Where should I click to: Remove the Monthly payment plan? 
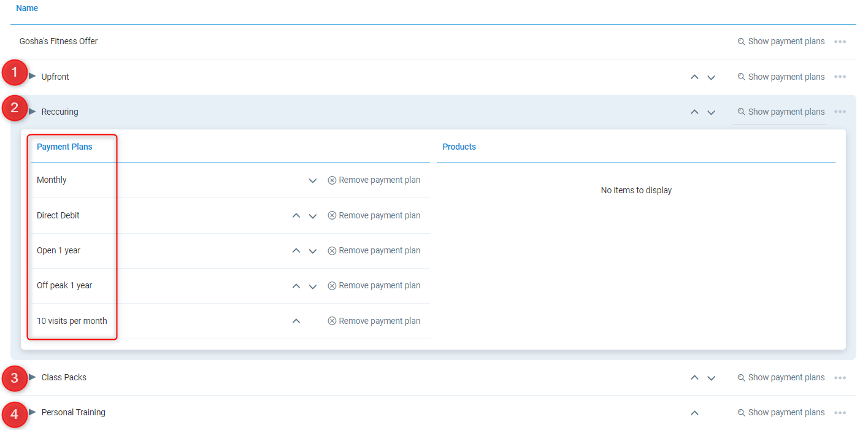[x=374, y=180]
